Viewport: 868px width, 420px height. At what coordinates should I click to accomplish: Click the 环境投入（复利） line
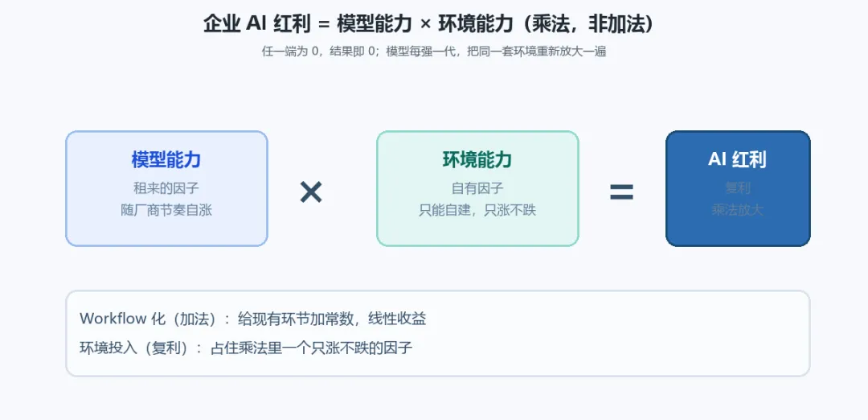247,348
